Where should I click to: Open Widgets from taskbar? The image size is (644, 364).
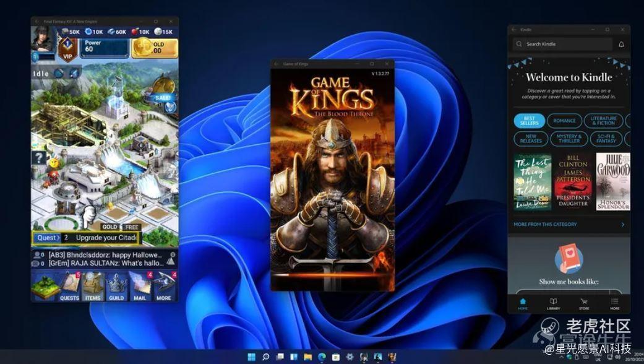click(294, 357)
